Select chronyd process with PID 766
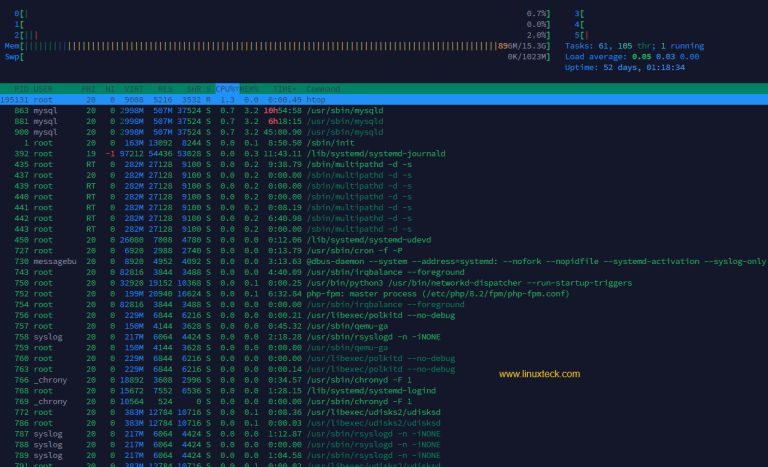 click(384, 380)
